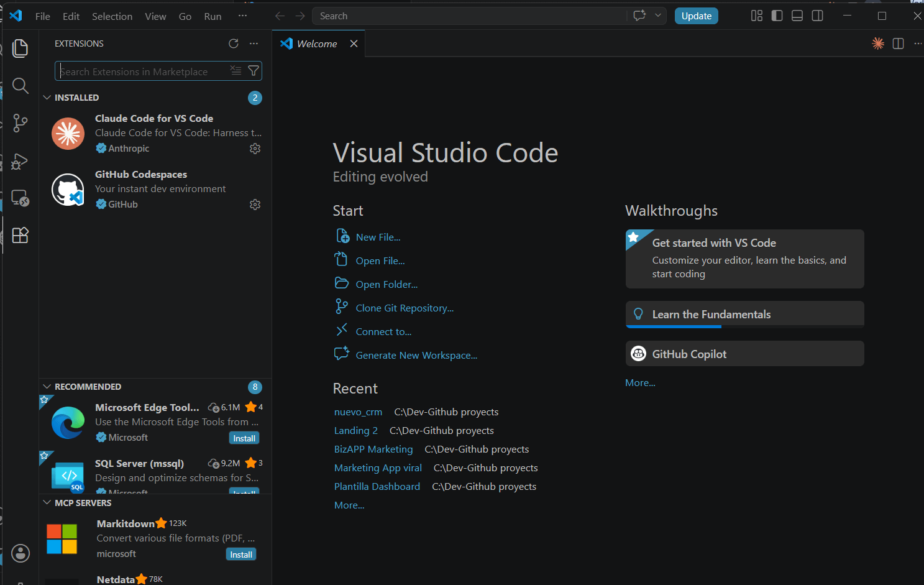
Task: Install the Markitdown MCP server
Action: tap(241, 555)
